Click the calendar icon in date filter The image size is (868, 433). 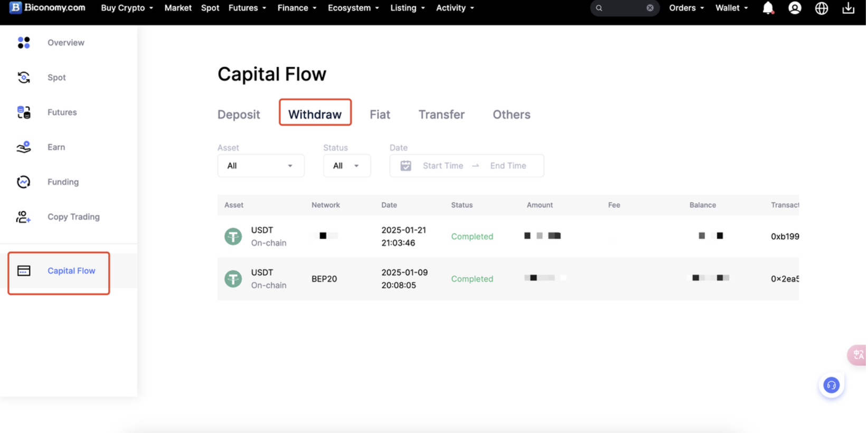tap(405, 166)
